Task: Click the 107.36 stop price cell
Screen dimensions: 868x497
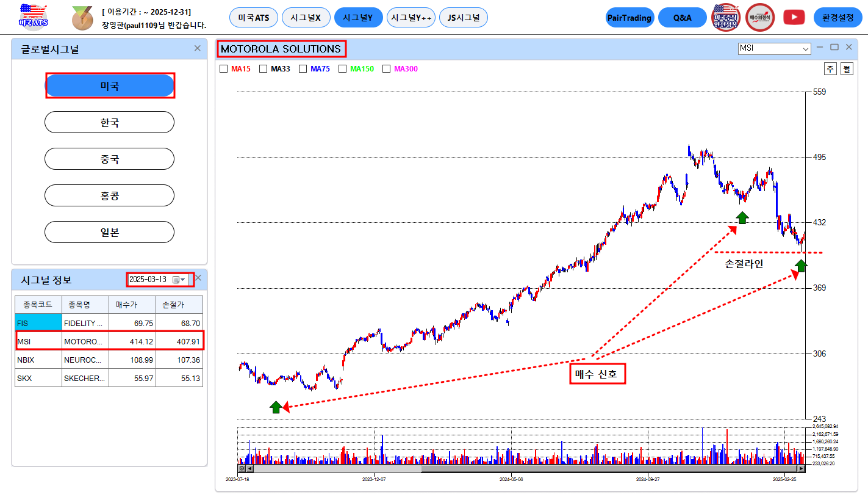Action: 179,360
